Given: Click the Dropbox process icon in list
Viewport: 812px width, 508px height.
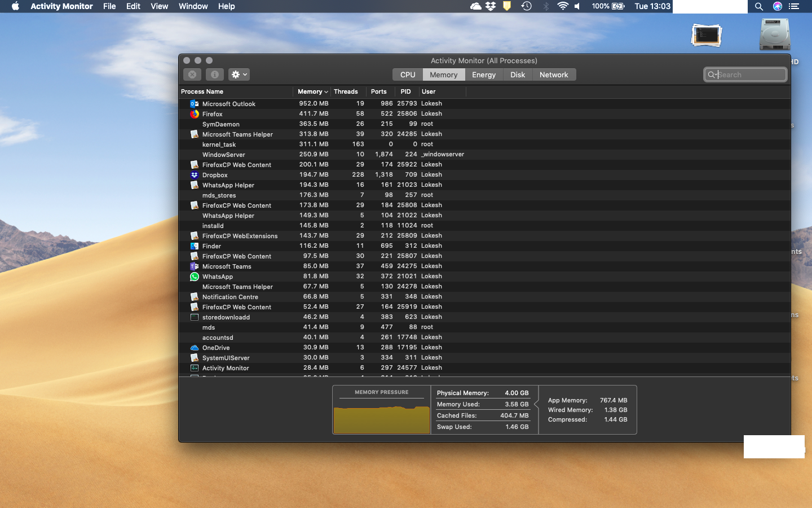Looking at the screenshot, I should (x=195, y=175).
